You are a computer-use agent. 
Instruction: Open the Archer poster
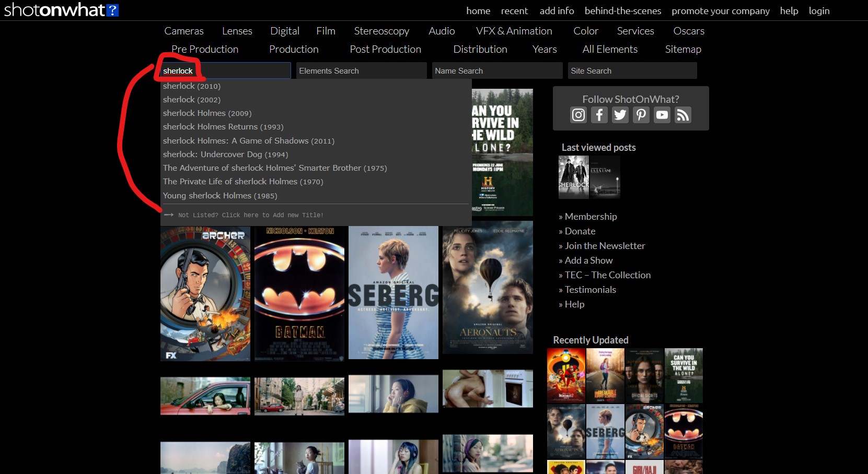click(205, 294)
